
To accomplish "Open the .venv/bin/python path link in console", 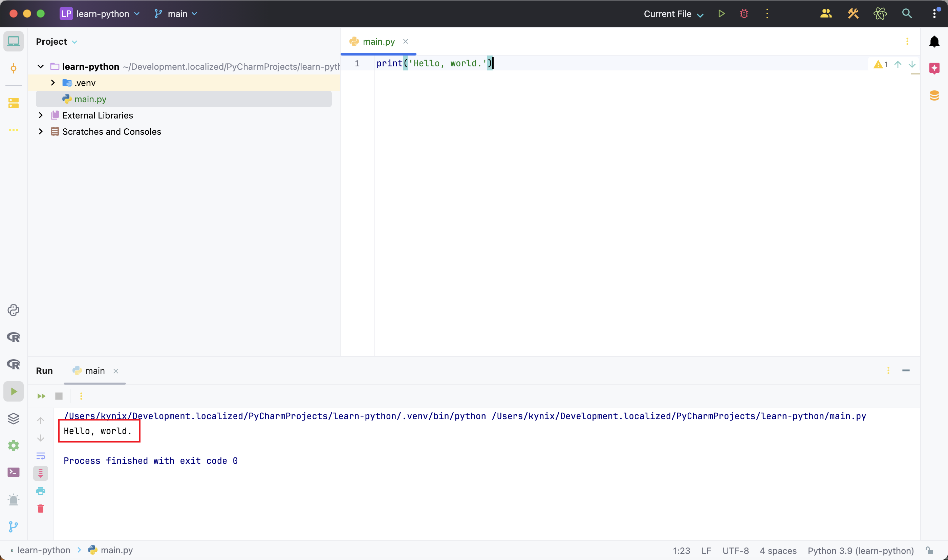I will [275, 416].
